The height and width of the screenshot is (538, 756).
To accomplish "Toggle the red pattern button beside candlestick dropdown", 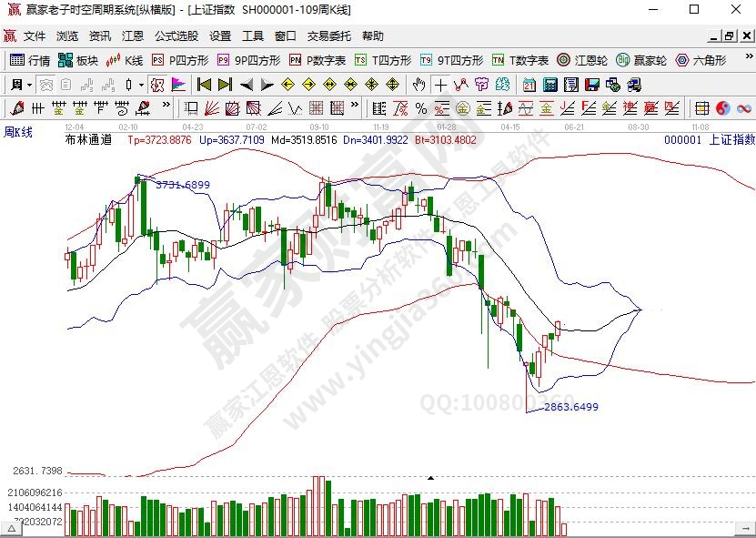I will [x=156, y=85].
